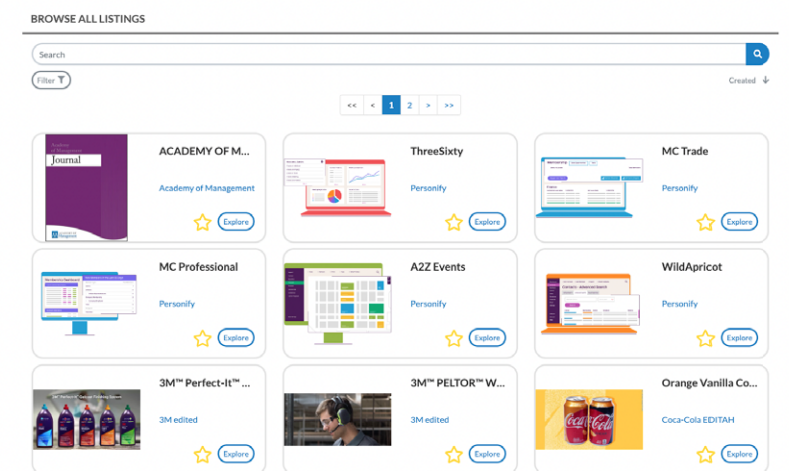Viewport: 789px width, 471px height.
Task: Star the ThreeSixty listing
Action: point(454,222)
